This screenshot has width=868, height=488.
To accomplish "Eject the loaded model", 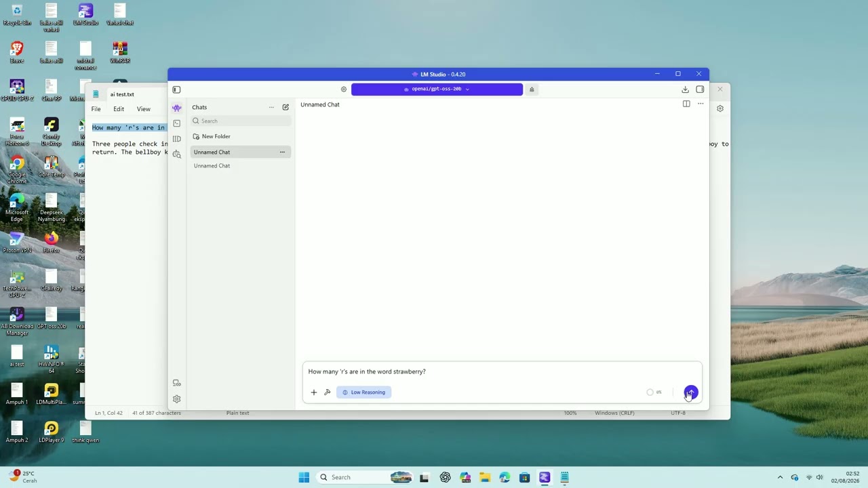I will click(532, 89).
